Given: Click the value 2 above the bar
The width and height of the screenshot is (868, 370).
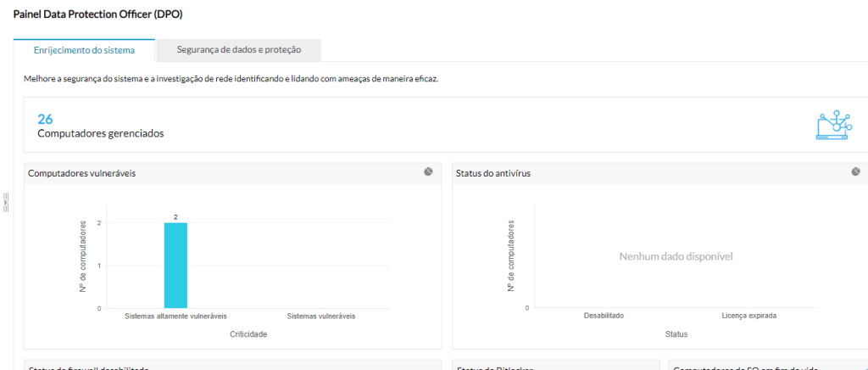Looking at the screenshot, I should [x=175, y=217].
